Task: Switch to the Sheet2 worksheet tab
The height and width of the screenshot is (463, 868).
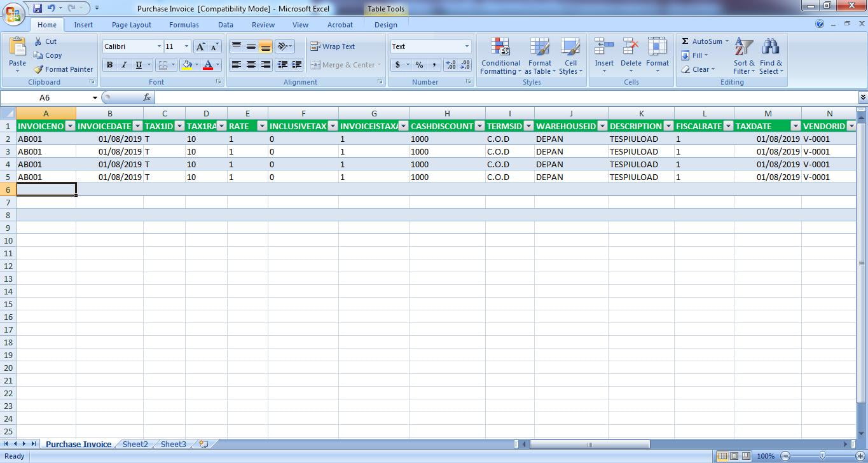Action: [135, 444]
